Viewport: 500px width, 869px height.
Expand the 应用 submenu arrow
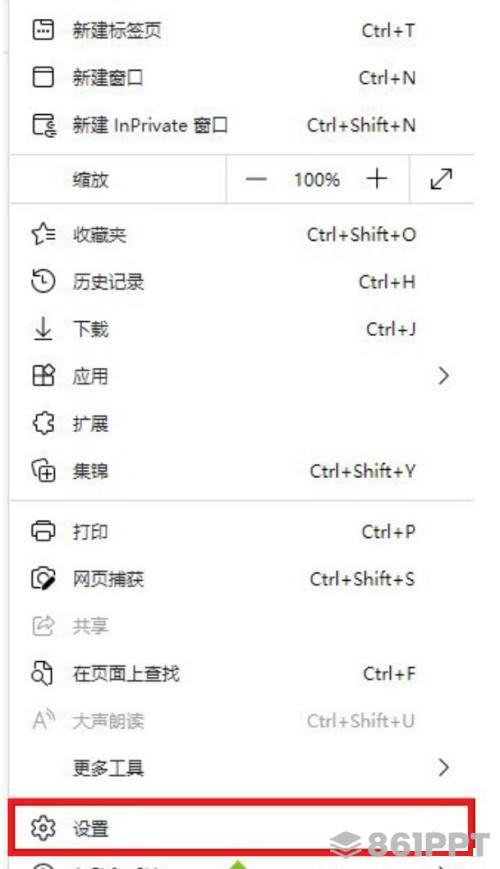[443, 376]
